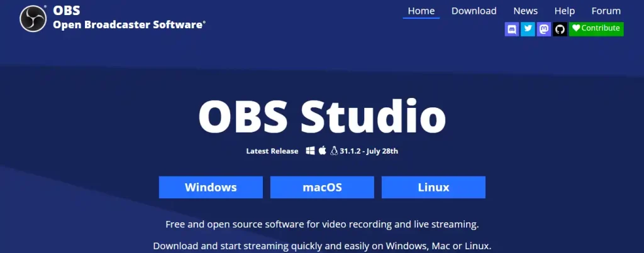Image resolution: width=644 pixels, height=253 pixels.
Task: Open the GitHub octocat icon
Action: 560,29
